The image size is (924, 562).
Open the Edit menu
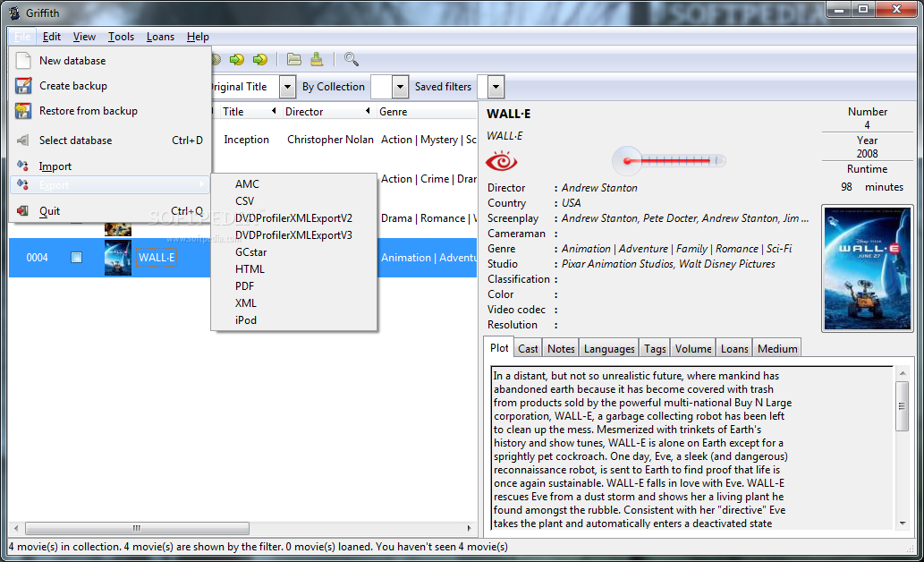(x=52, y=37)
